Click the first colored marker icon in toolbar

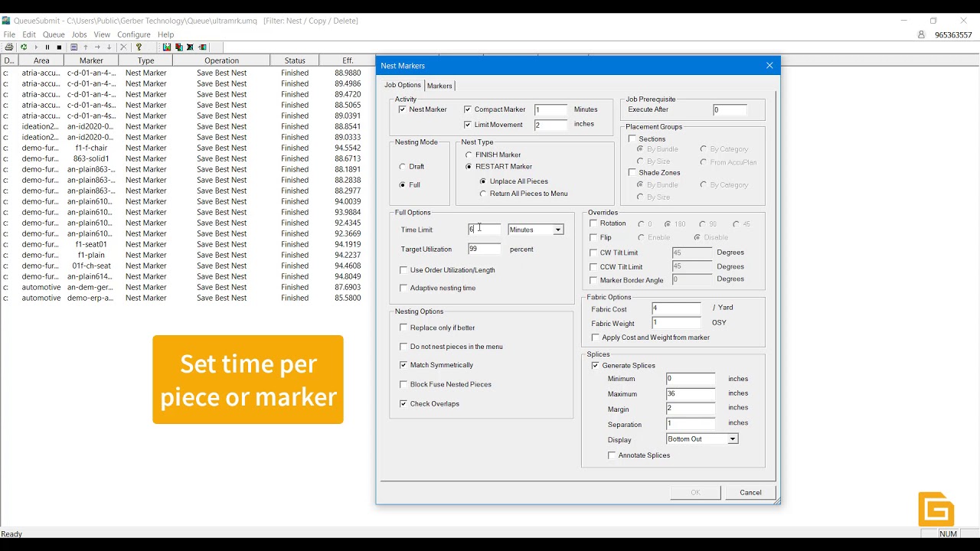click(167, 47)
